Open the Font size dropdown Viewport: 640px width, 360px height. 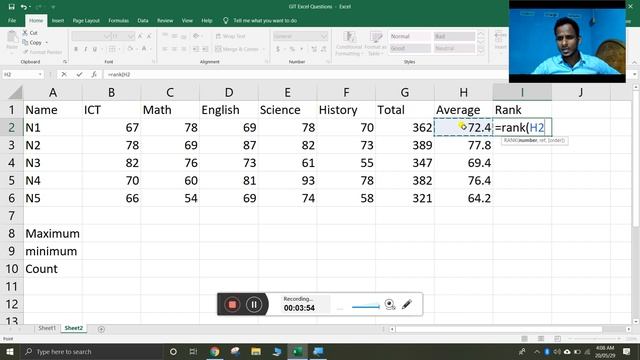click(x=130, y=36)
